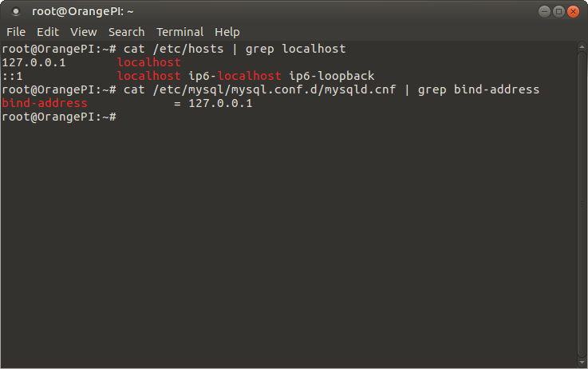Open the Terminal menu

click(x=180, y=32)
